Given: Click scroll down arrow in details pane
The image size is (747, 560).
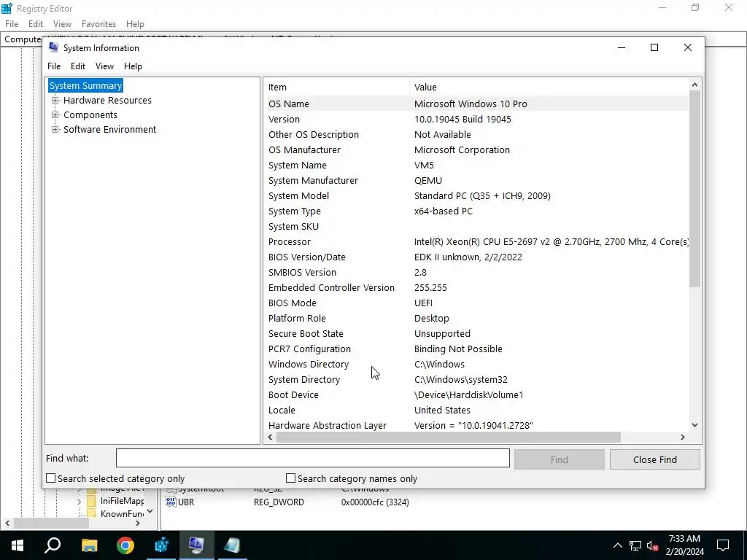Looking at the screenshot, I should click(x=694, y=425).
